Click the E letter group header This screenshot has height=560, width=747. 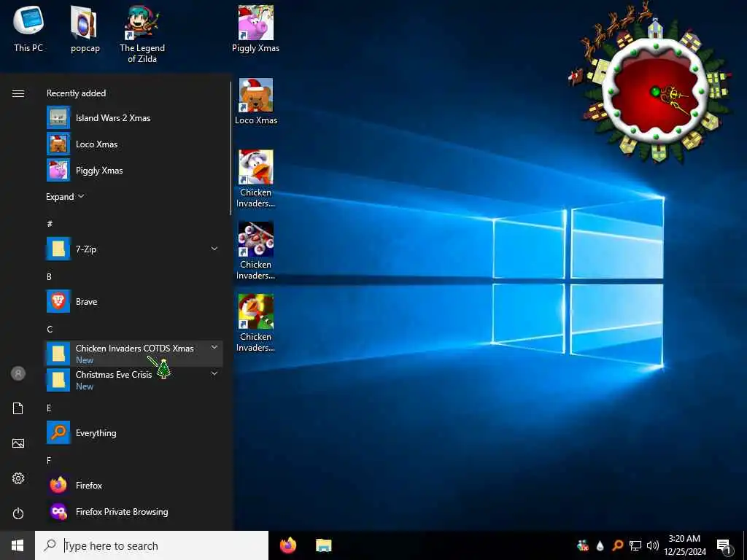tap(49, 408)
